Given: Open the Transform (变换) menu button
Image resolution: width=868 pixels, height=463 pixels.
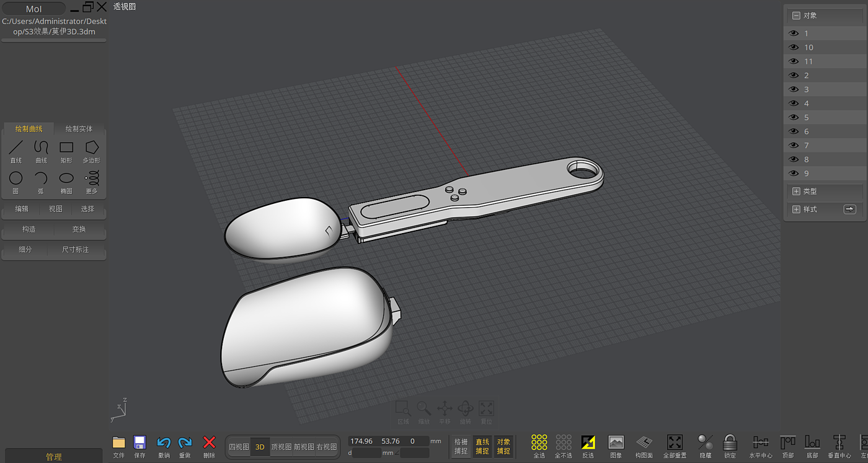Looking at the screenshot, I should [x=79, y=229].
